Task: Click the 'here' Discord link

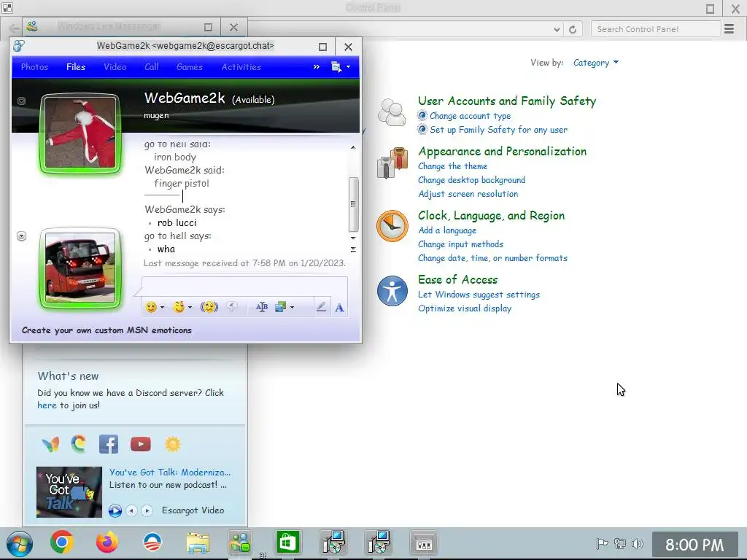Action: tap(47, 405)
